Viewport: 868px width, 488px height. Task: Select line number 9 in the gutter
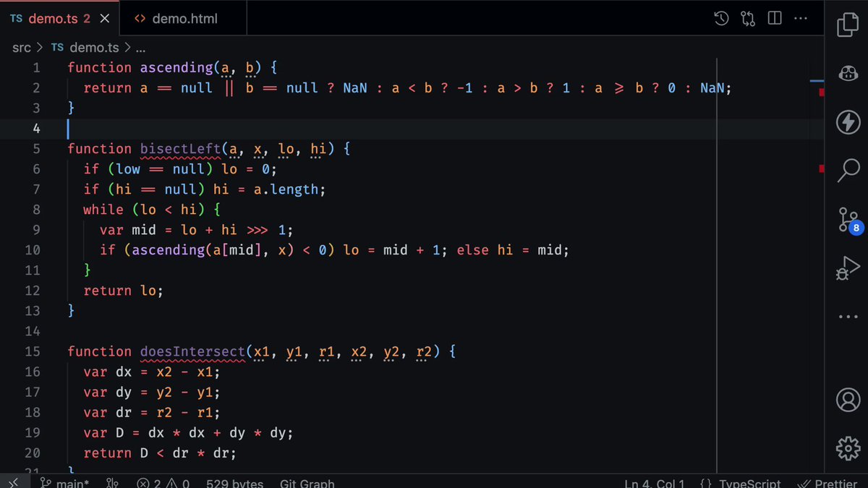(x=35, y=230)
